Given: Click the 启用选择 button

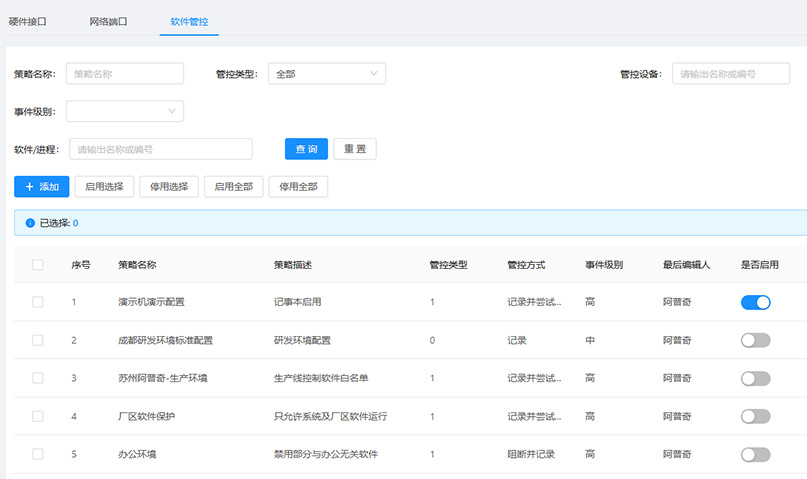Looking at the screenshot, I should [104, 187].
